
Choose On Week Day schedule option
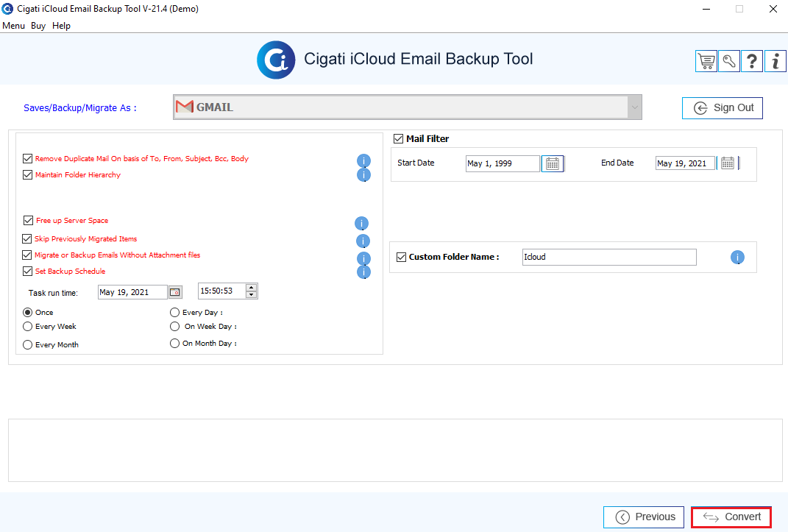(174, 327)
